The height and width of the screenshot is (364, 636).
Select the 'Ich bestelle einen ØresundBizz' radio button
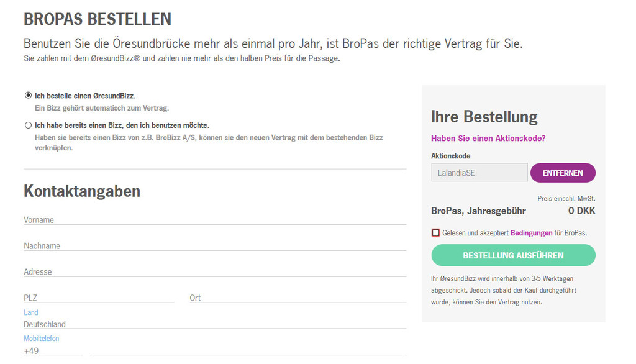point(28,96)
